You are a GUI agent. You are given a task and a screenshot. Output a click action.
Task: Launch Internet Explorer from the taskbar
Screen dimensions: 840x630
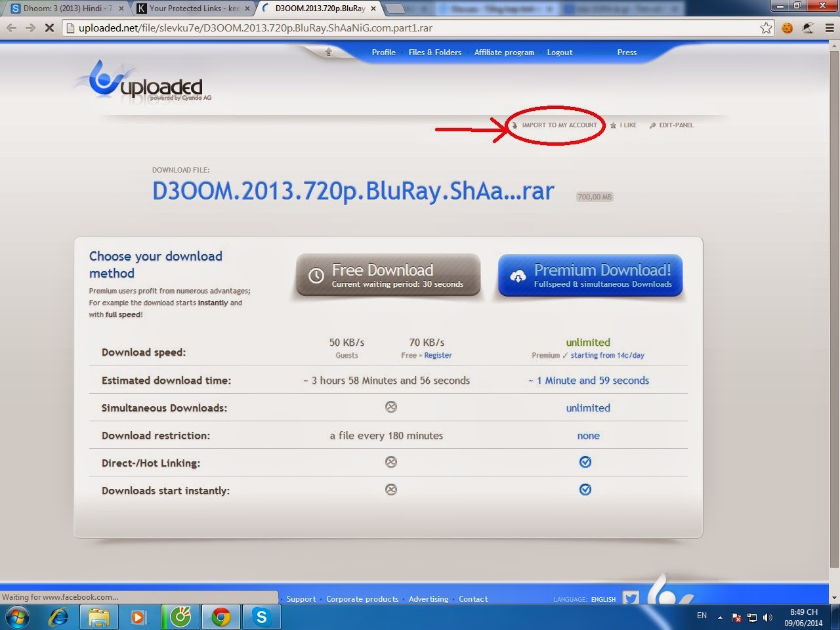59,618
